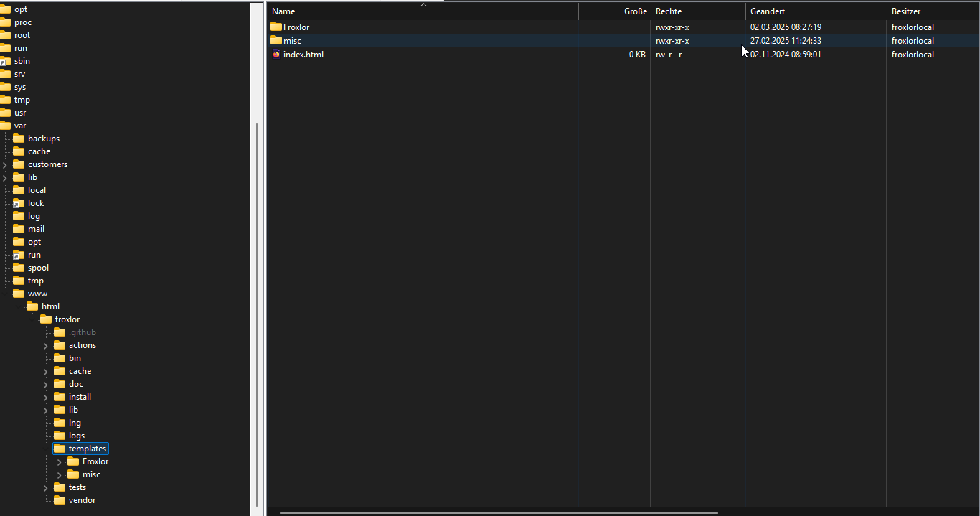Screen dimensions: 980x516
Task: Expand the install folder node
Action: 46,397
